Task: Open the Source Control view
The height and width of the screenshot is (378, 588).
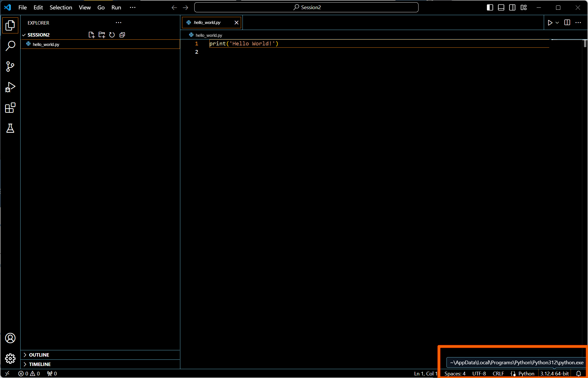Action: point(10,67)
